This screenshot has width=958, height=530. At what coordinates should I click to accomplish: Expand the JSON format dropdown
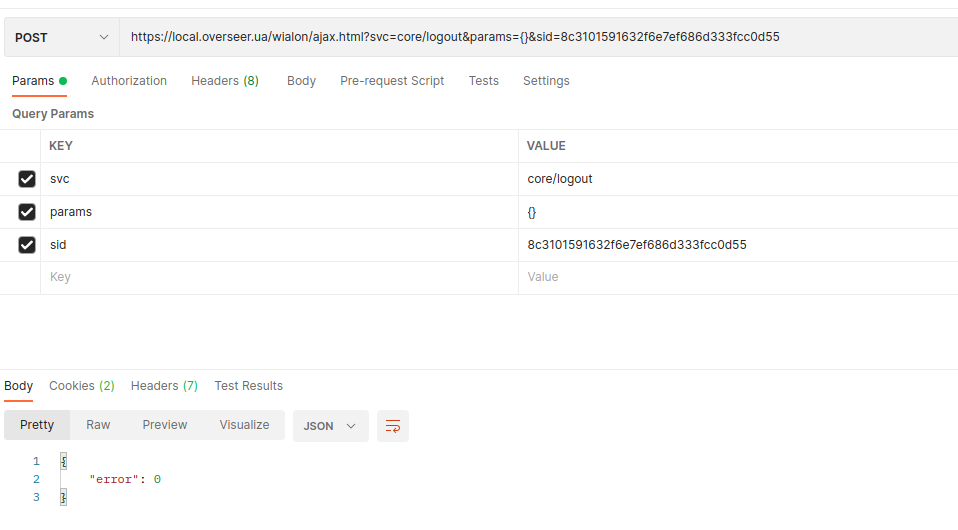click(x=330, y=426)
